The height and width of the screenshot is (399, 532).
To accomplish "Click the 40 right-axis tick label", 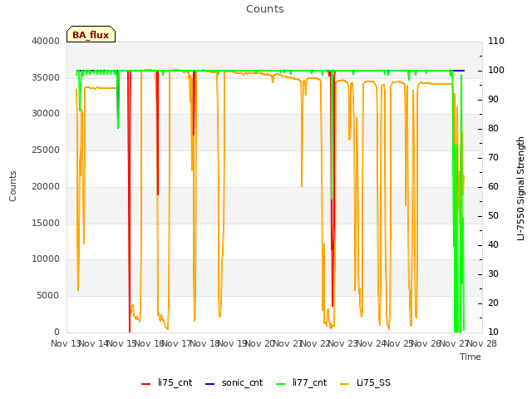I will click(493, 245).
